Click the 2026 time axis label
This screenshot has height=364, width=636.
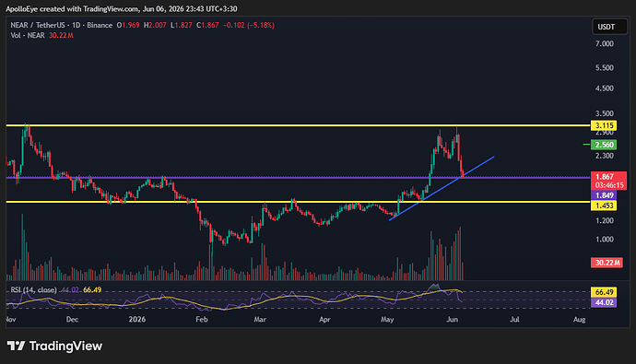(x=137, y=320)
